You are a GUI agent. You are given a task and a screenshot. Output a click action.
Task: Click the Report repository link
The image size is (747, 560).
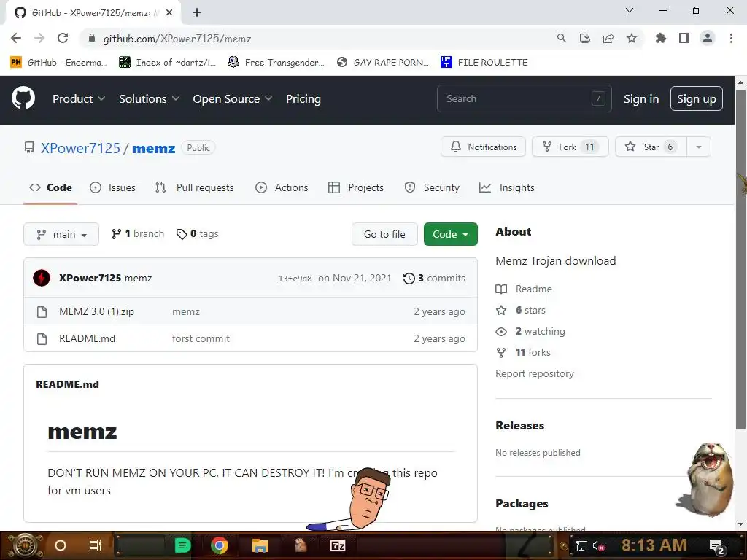(535, 374)
